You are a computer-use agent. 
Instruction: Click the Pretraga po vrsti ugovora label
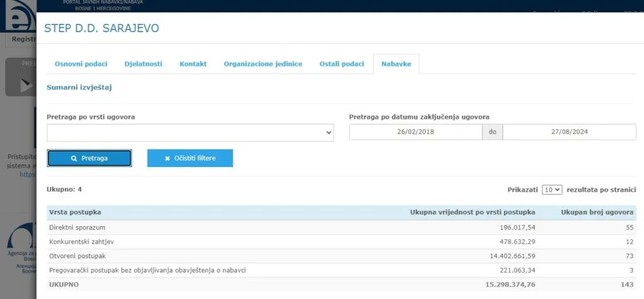[x=91, y=117]
